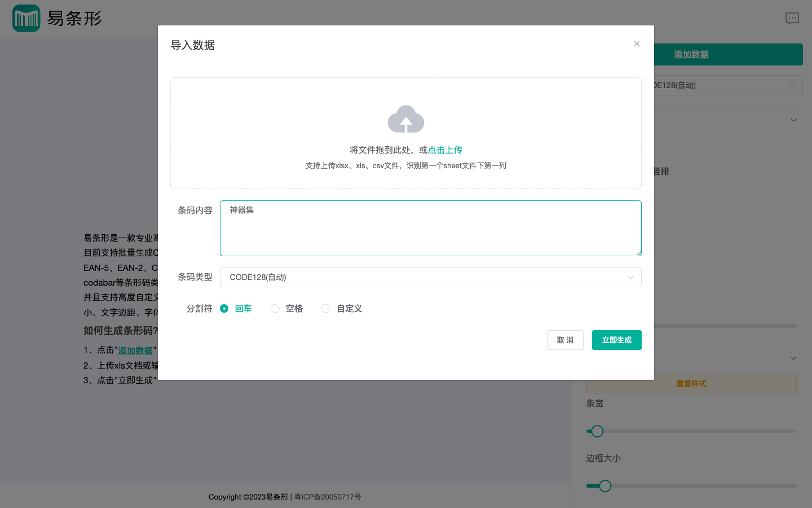The image size is (812, 508).
Task: Collapse the style section chevron above 重置样式
Action: point(793,358)
